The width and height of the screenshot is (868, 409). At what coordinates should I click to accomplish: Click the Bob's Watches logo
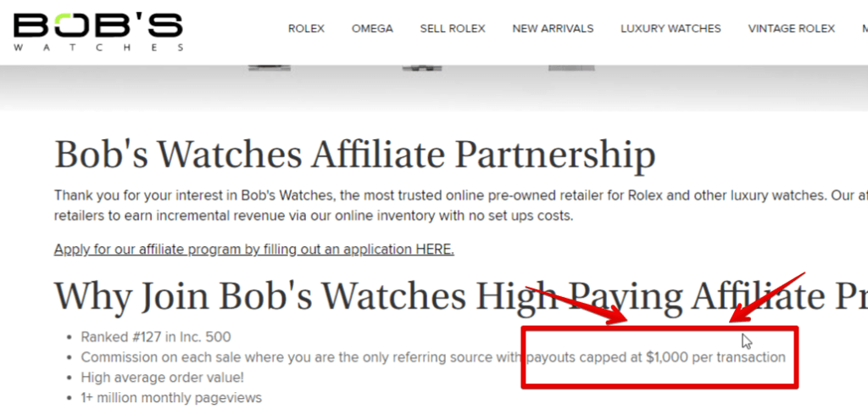point(98,31)
